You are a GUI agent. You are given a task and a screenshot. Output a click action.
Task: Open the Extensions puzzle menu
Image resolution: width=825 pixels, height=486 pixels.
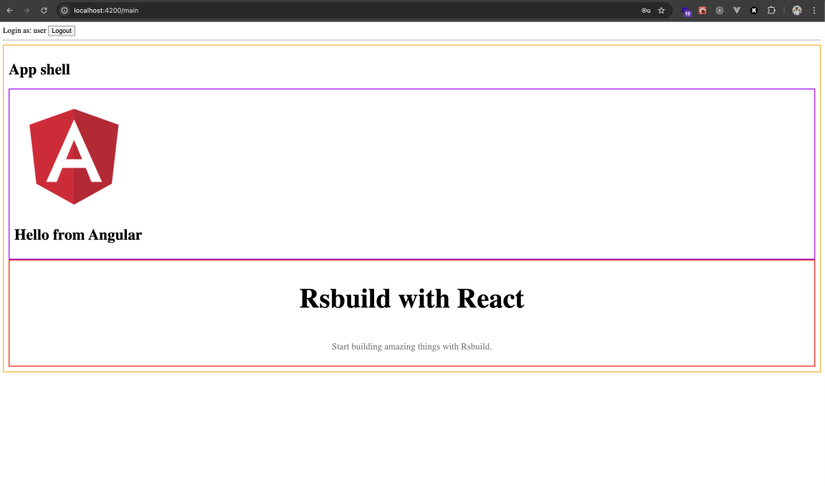(771, 11)
